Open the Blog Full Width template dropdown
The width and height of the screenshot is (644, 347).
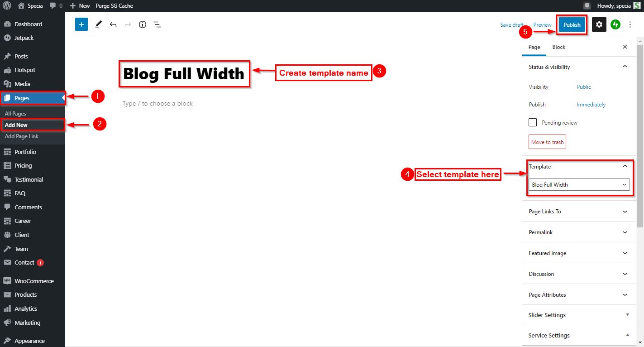(x=579, y=184)
